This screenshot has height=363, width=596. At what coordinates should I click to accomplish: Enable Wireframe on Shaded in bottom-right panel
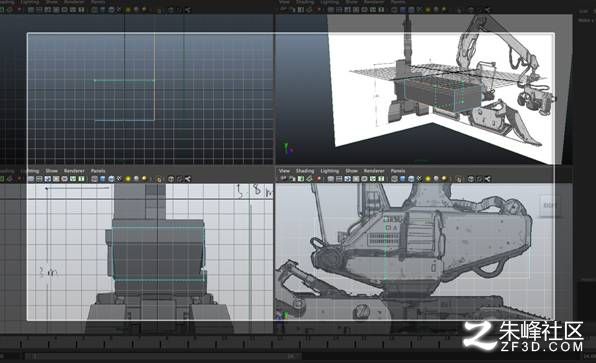pos(411,179)
